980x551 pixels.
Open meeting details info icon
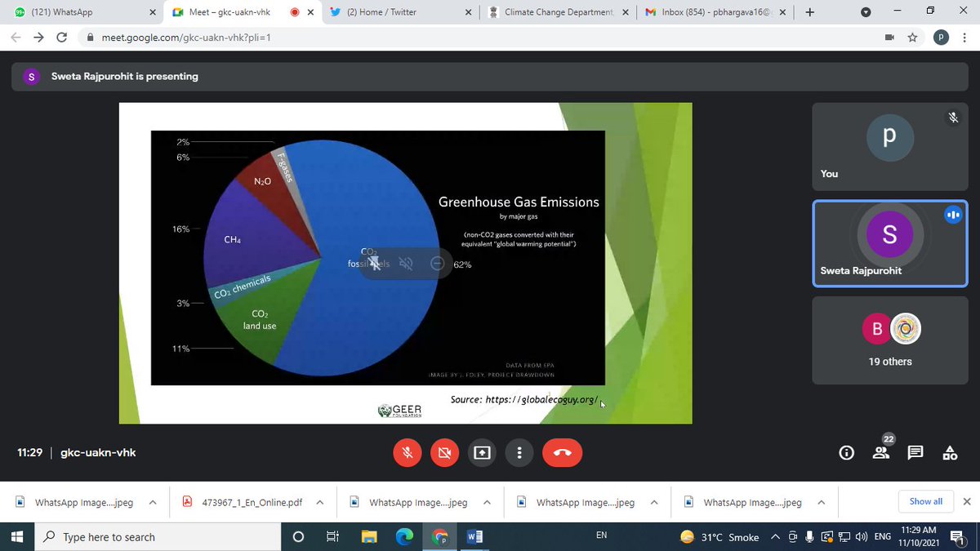click(847, 452)
